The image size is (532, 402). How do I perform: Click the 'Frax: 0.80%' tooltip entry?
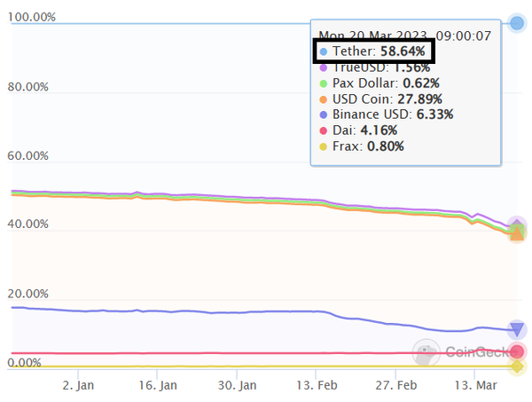point(362,146)
